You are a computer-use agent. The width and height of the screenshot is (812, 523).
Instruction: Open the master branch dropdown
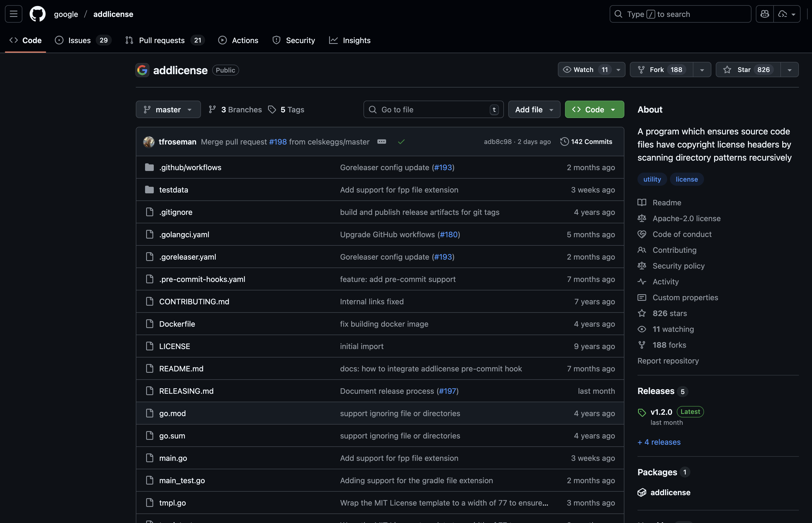pyautogui.click(x=168, y=109)
